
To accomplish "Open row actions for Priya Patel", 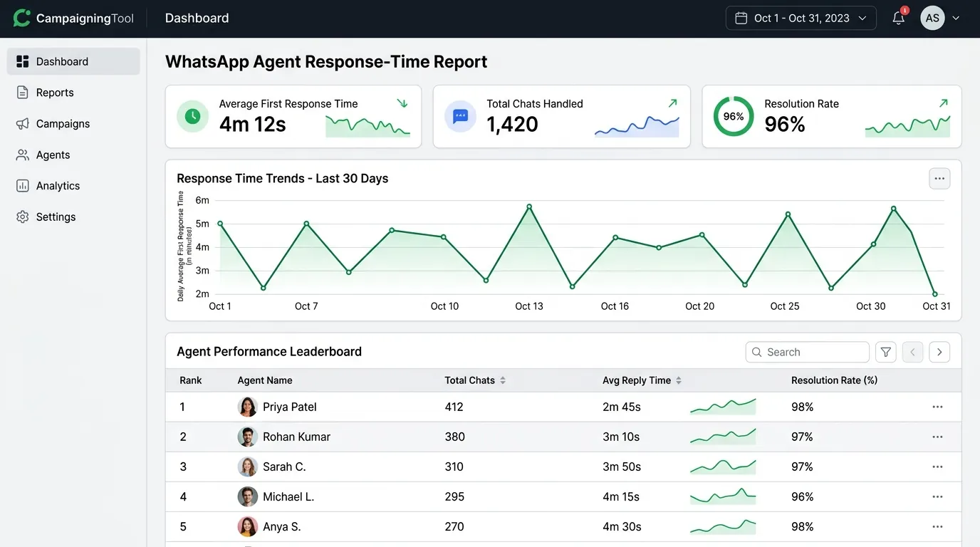I will tap(937, 407).
